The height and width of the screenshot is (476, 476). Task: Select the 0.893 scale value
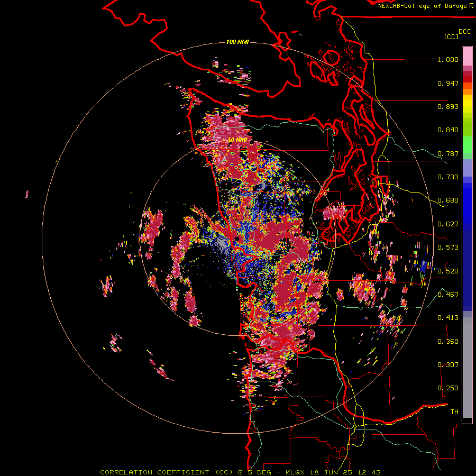tap(448, 106)
